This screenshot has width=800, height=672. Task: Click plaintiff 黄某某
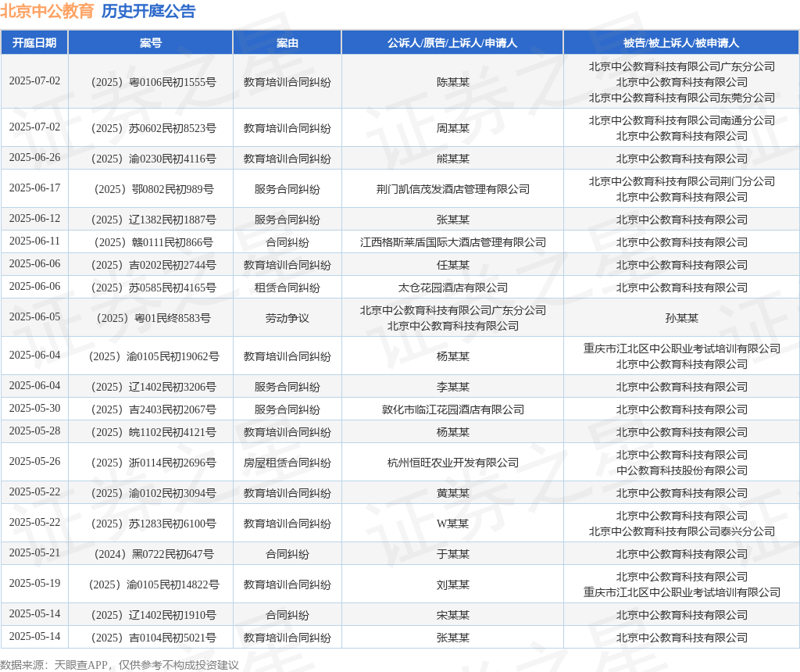[452, 493]
